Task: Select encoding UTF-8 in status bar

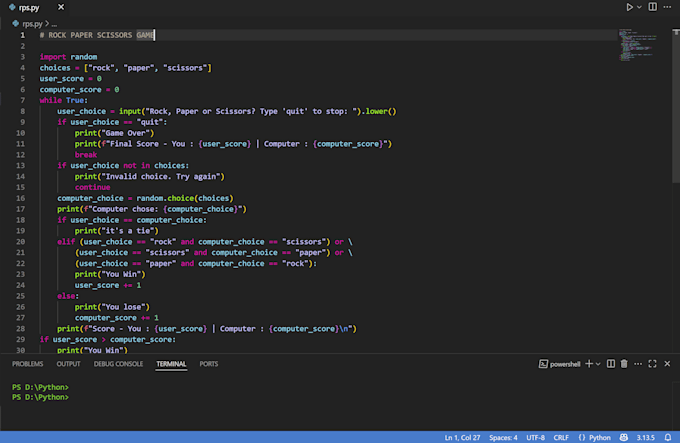Action: pos(536,437)
